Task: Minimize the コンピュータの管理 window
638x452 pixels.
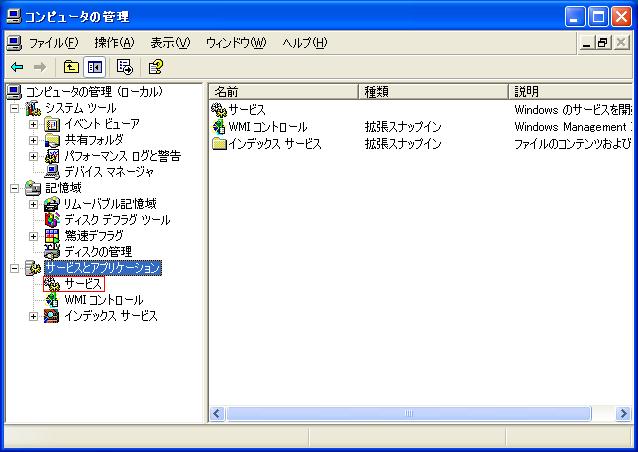Action: pos(575,17)
